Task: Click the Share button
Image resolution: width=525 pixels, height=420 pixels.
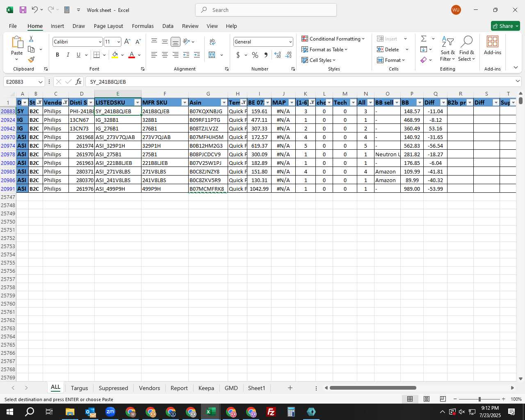Action: [505, 26]
